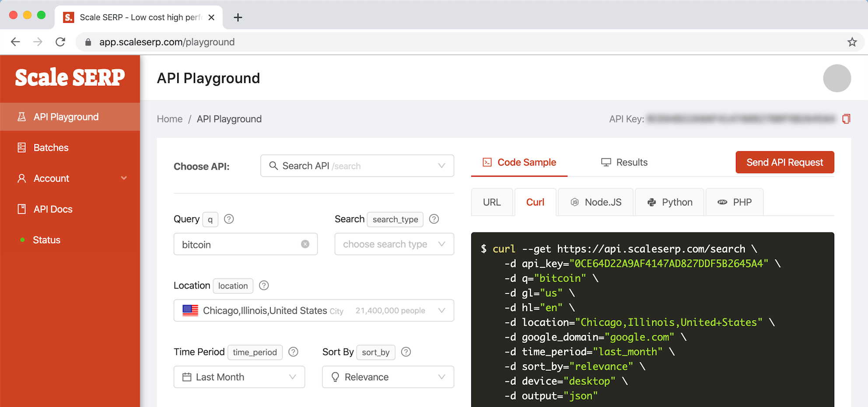This screenshot has height=407, width=868.
Task: Bookmark this page with the star icon
Action: coord(852,42)
